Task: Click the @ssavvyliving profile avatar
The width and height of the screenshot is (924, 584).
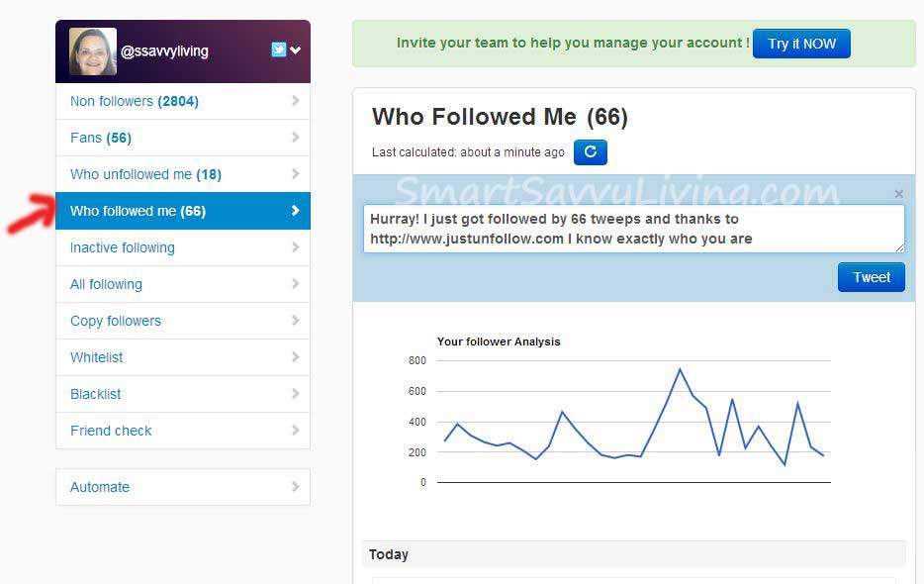Action: [93, 51]
